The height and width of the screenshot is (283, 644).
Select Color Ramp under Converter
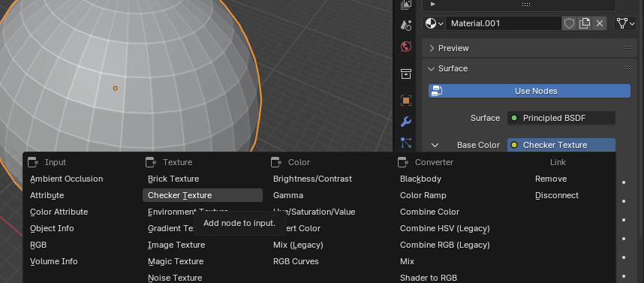point(423,195)
